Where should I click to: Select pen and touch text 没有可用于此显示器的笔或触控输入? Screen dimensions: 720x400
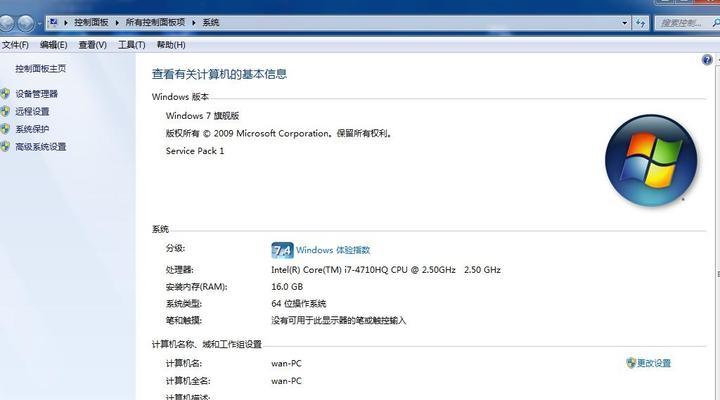coord(338,321)
